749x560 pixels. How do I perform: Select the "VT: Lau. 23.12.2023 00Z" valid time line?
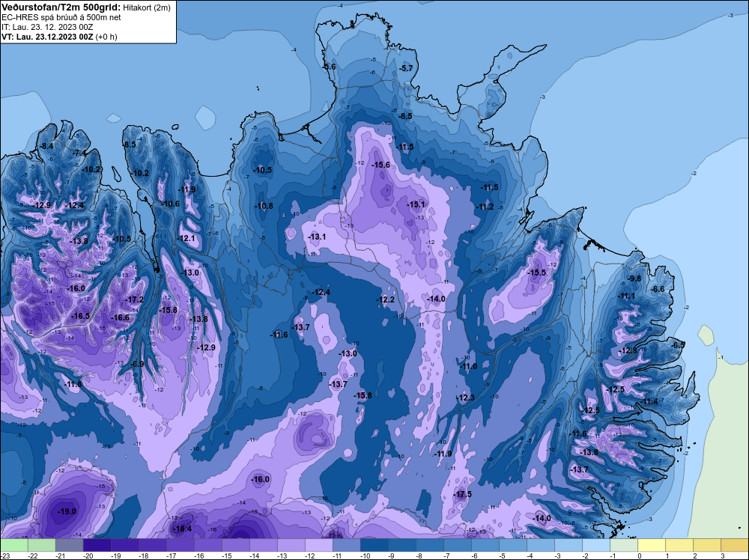[47, 37]
